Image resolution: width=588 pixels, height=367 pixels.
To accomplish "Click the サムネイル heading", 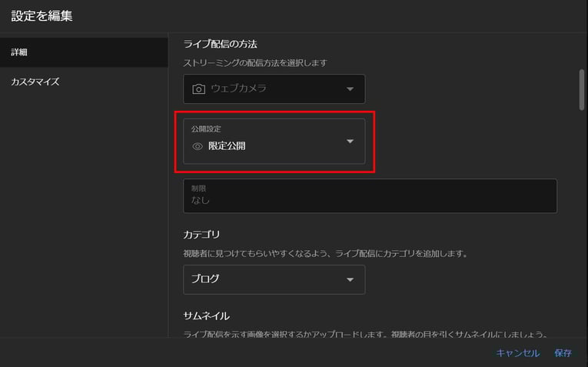I will [x=206, y=316].
